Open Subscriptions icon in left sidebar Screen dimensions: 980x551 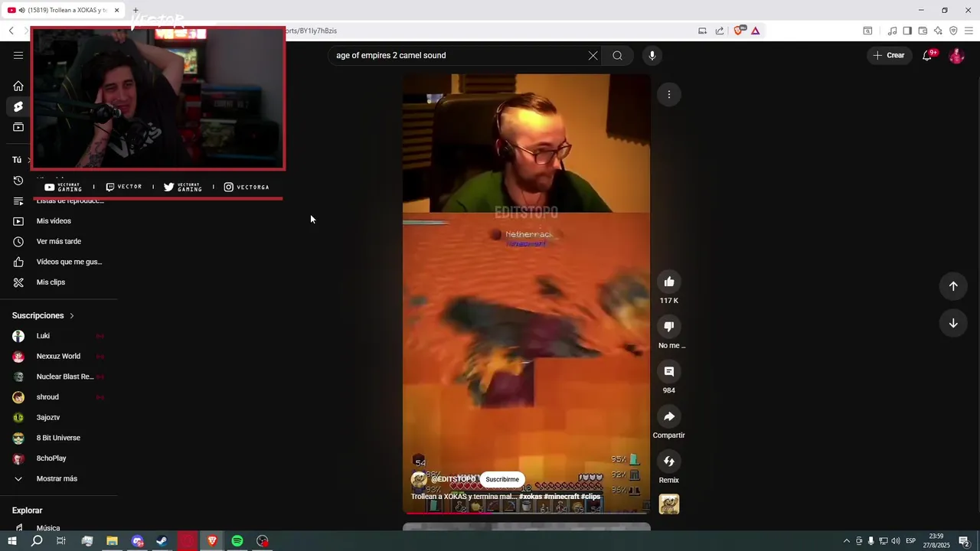18,127
